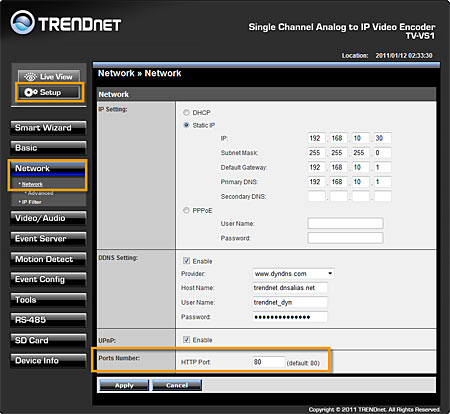The width and height of the screenshot is (450, 414).
Task: Select the Static IP radio option
Action: click(186, 125)
